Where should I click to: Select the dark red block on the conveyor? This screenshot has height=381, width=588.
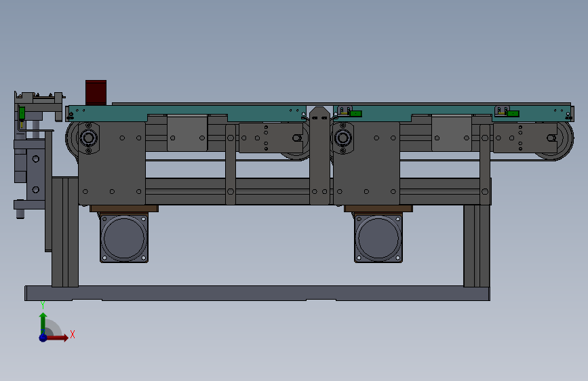point(96,92)
